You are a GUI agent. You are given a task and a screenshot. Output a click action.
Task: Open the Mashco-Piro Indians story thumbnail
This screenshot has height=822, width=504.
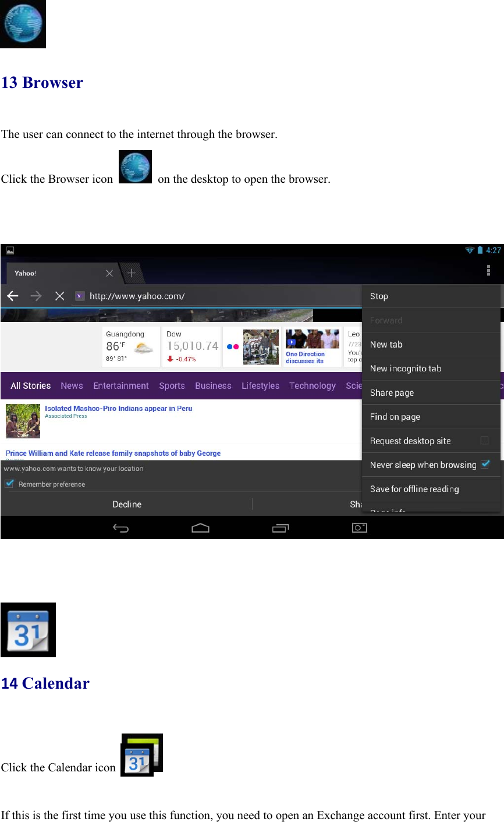(23, 421)
